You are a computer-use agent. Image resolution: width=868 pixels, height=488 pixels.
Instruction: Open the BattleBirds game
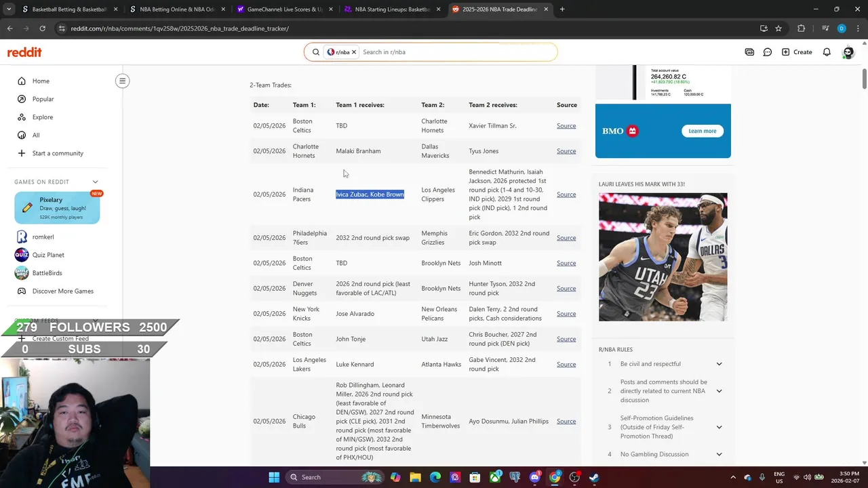point(47,273)
